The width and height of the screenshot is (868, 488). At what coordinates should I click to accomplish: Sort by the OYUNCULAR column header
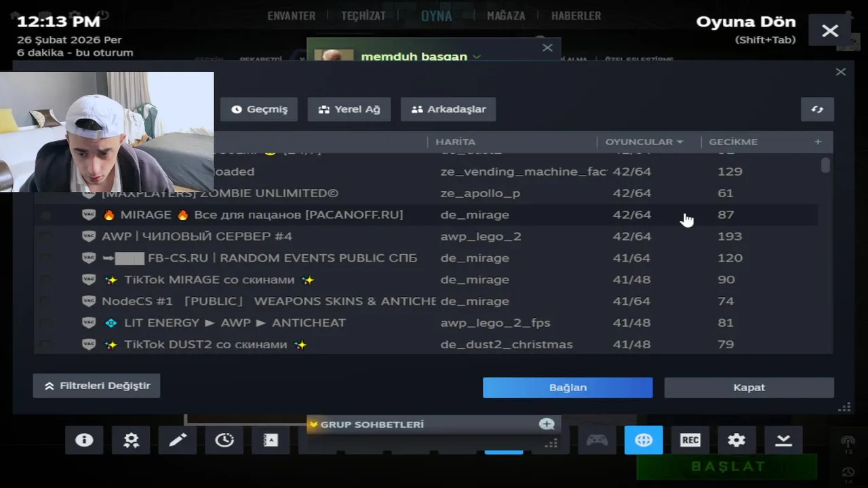pos(644,142)
